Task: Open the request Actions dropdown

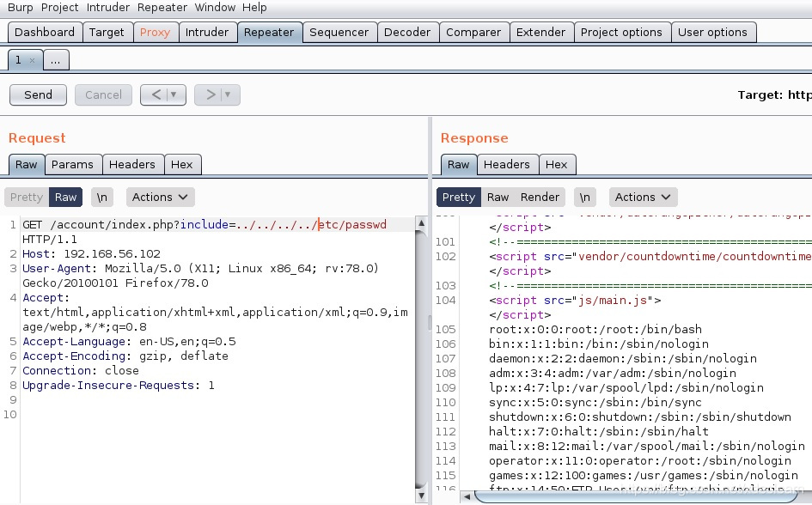Action: tap(160, 198)
